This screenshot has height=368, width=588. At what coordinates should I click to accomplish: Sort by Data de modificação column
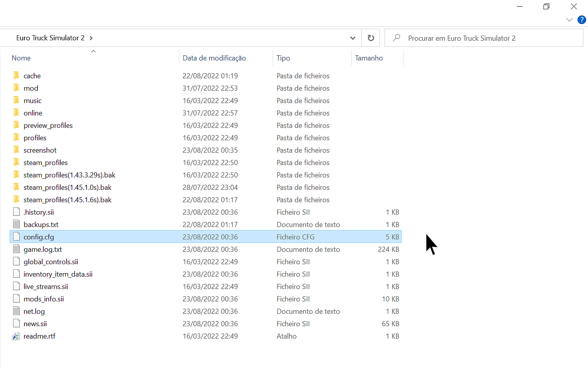[214, 58]
